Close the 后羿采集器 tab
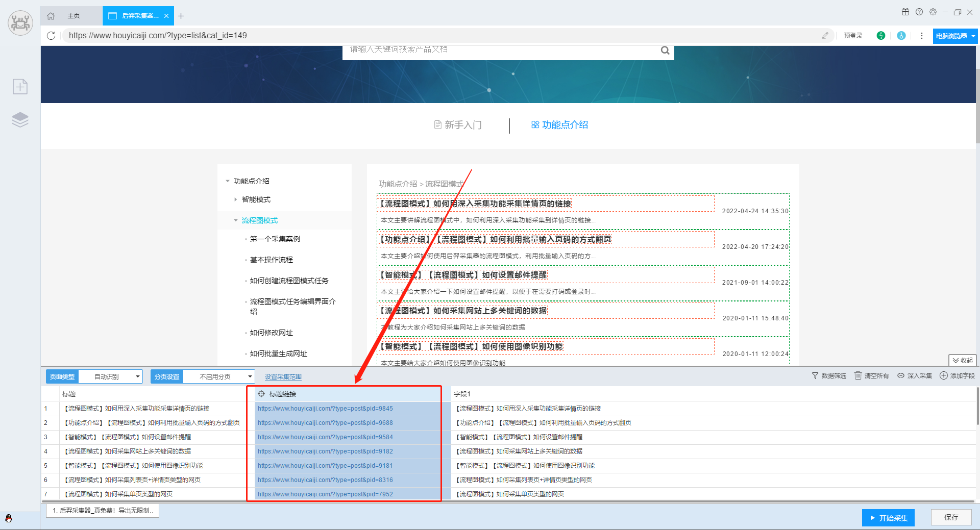The width and height of the screenshot is (980, 530). 166,16
